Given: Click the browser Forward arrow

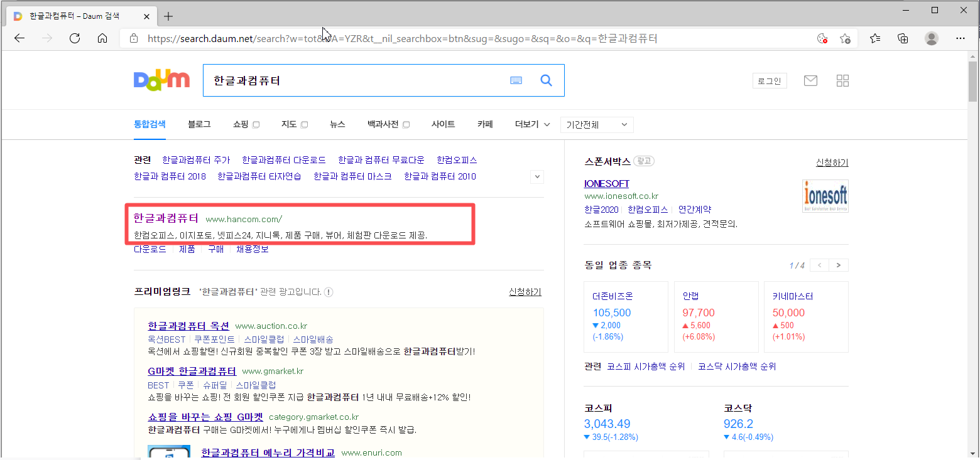Looking at the screenshot, I should (47, 38).
